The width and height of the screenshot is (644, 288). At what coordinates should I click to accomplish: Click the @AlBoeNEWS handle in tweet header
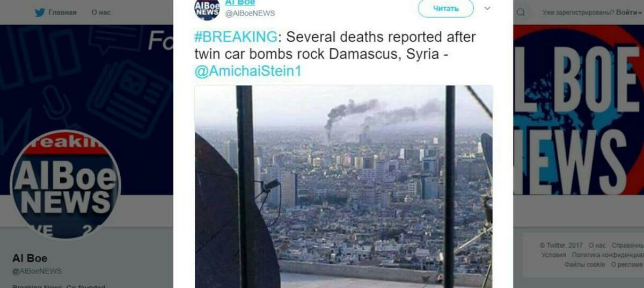pos(250,13)
